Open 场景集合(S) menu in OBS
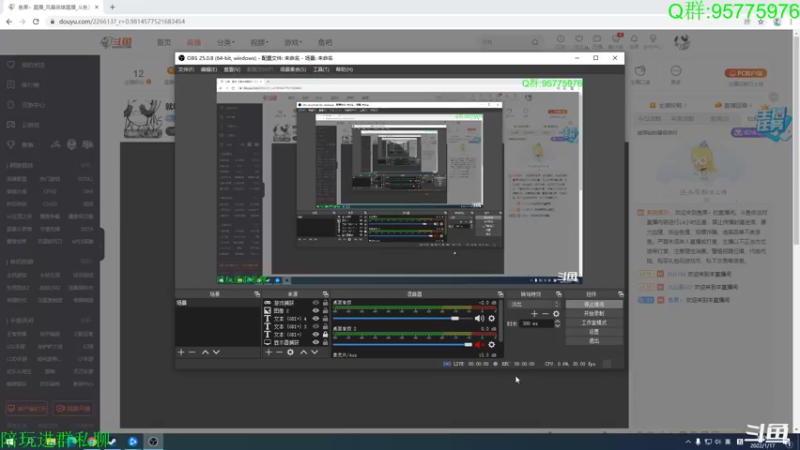The height and width of the screenshot is (450, 800). click(293, 69)
